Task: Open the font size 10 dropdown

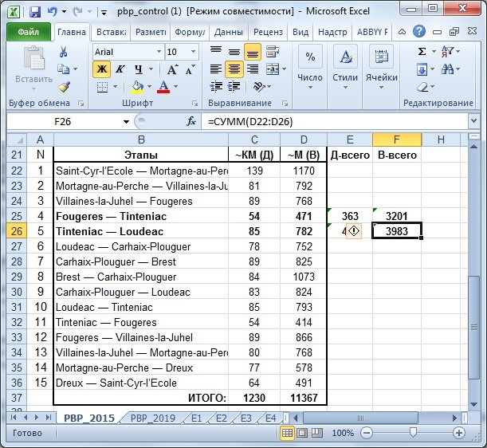Action: click(x=193, y=52)
